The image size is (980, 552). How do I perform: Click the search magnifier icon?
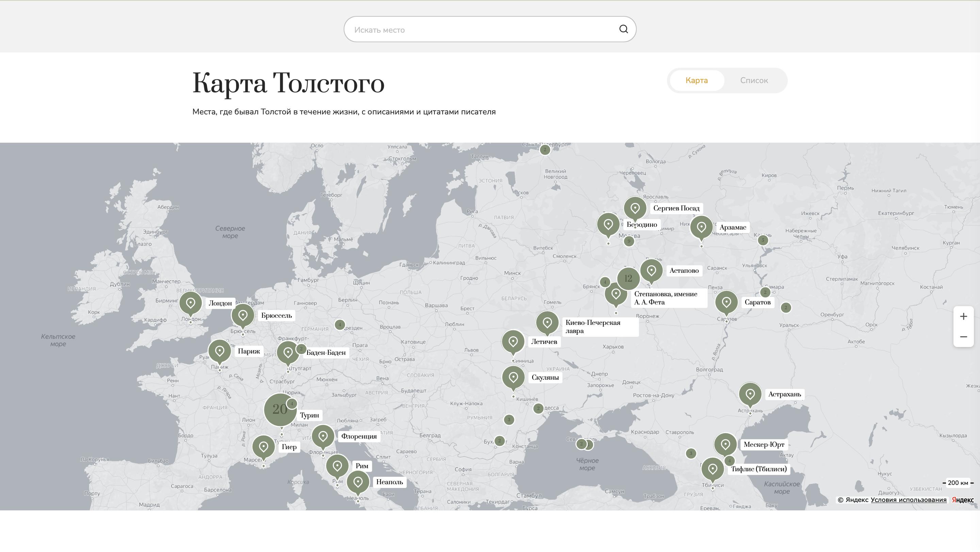pyautogui.click(x=623, y=29)
